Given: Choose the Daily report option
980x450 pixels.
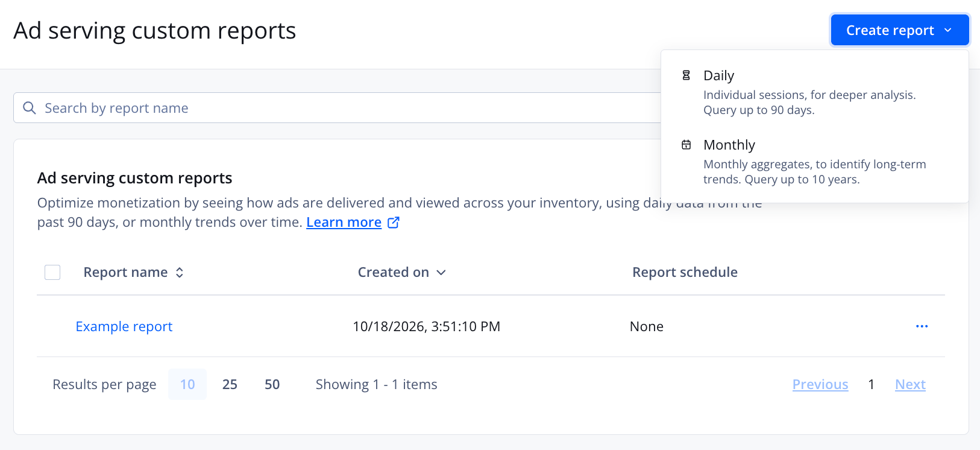Looking at the screenshot, I should (x=814, y=92).
